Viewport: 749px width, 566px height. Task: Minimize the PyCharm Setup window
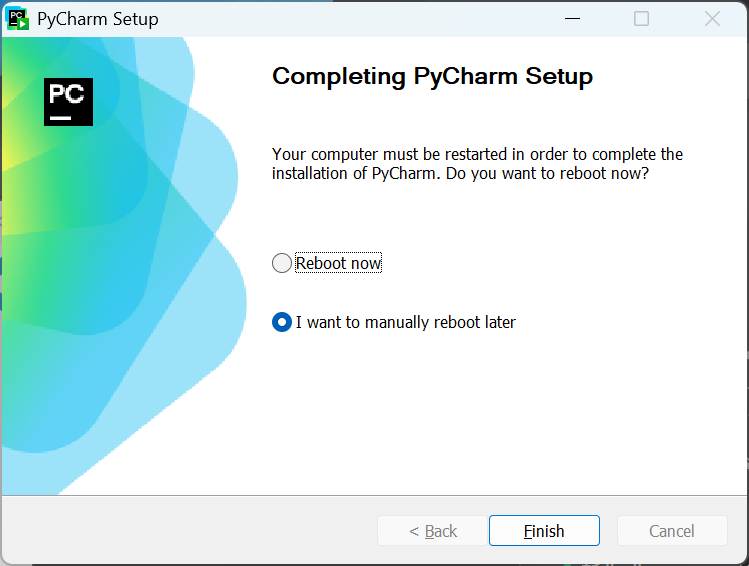point(572,19)
